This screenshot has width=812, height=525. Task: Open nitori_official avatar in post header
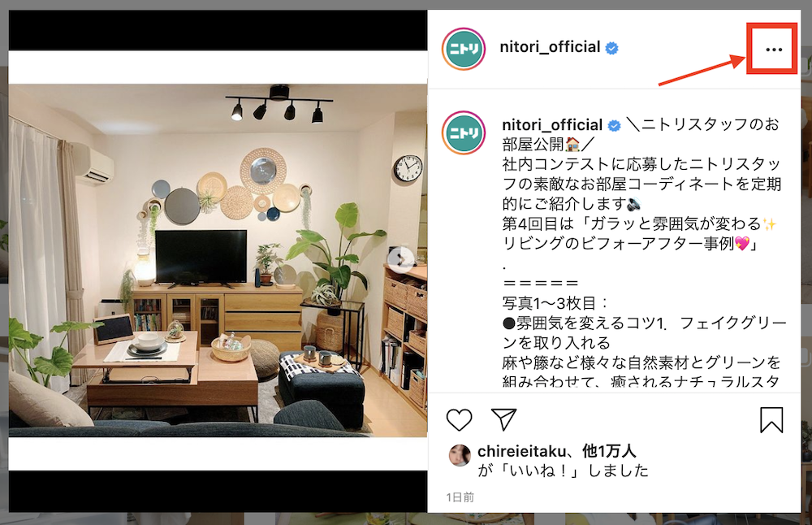(x=464, y=50)
